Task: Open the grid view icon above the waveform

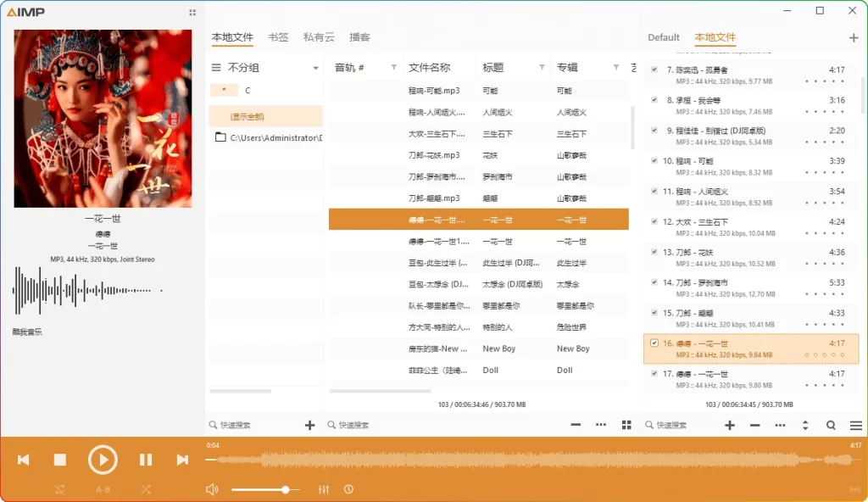Action: tap(625, 425)
